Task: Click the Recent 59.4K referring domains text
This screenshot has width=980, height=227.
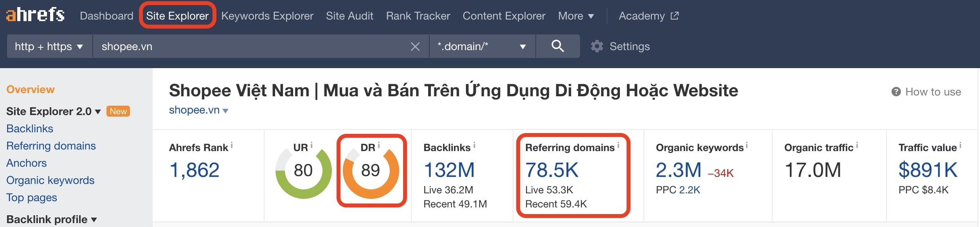Action: [x=556, y=204]
